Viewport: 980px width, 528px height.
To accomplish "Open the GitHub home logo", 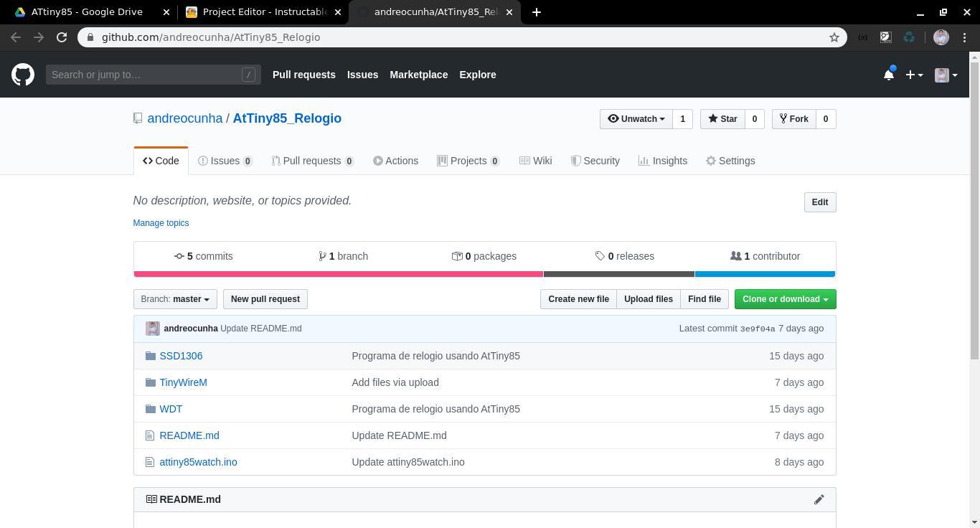I will pos(23,75).
